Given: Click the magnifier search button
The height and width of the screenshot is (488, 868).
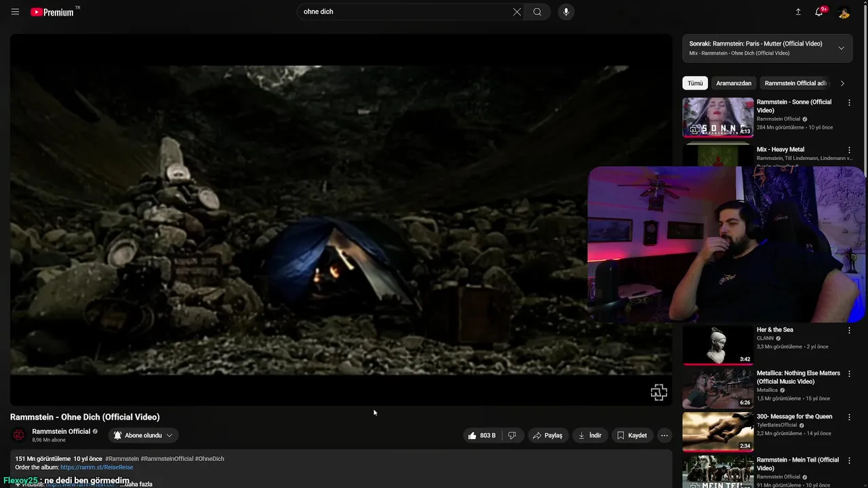Looking at the screenshot, I should click(x=538, y=12).
